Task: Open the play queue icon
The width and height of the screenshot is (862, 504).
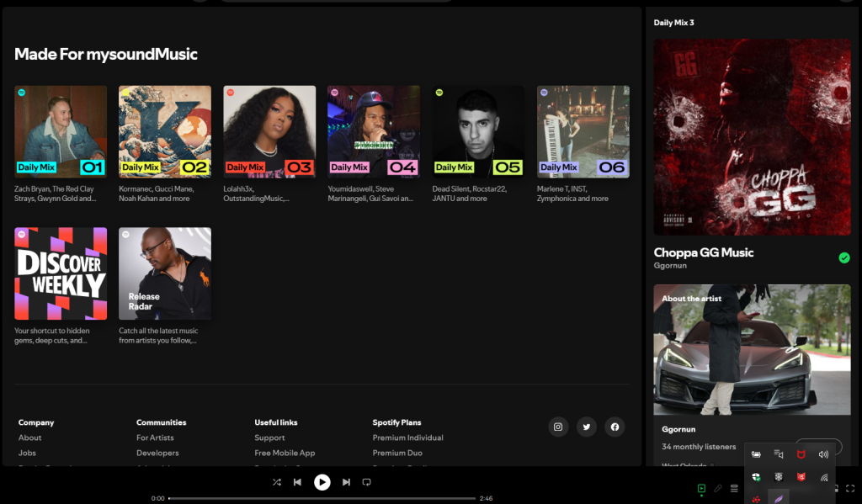Action: point(734,488)
